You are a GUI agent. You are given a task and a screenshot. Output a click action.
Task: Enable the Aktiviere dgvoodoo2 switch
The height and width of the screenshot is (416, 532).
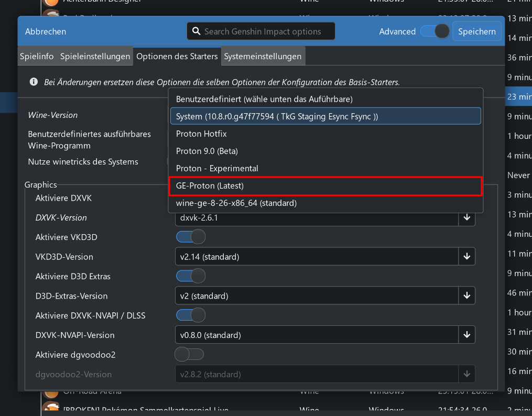pos(189,354)
